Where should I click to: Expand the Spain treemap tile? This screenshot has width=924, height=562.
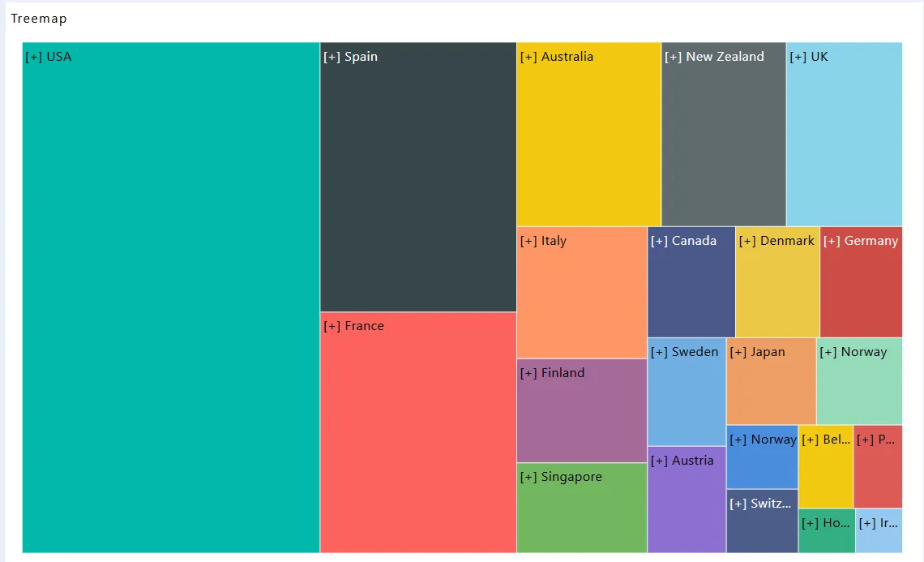coord(418,177)
